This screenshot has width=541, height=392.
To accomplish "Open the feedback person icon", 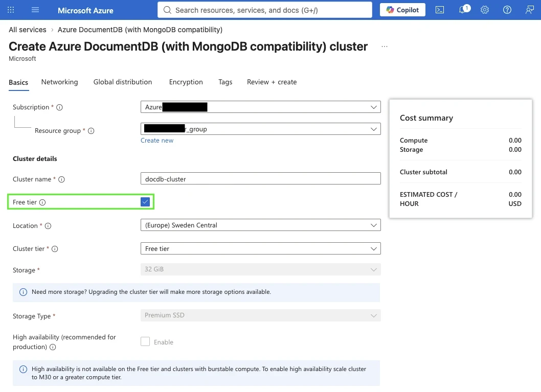I will [529, 10].
